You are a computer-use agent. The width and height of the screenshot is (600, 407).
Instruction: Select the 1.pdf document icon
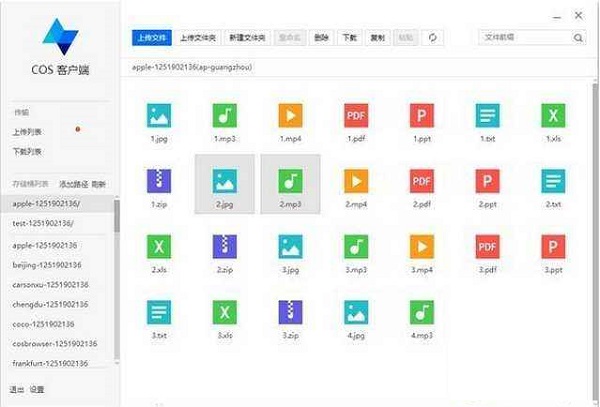point(356,115)
